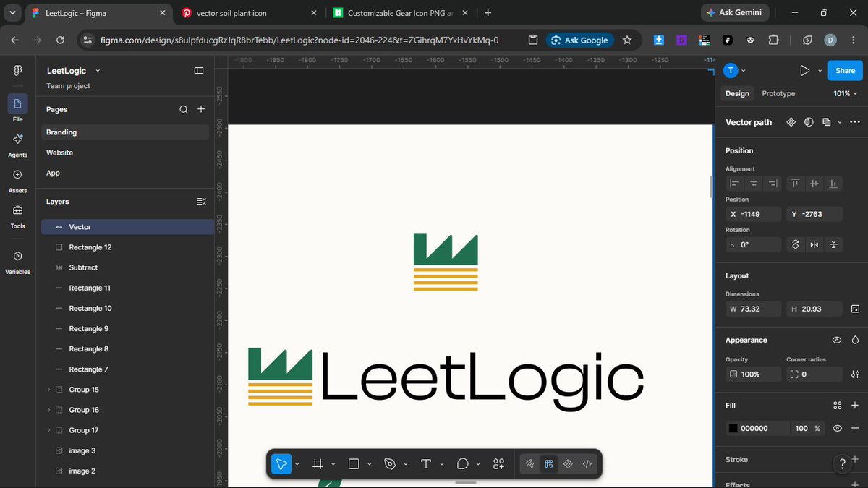Bookmark page with star icon
This screenshot has height=488, width=868.
click(627, 40)
